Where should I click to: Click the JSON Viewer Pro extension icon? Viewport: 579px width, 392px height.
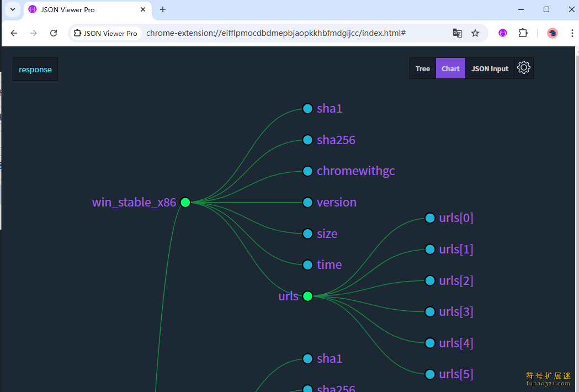[503, 33]
